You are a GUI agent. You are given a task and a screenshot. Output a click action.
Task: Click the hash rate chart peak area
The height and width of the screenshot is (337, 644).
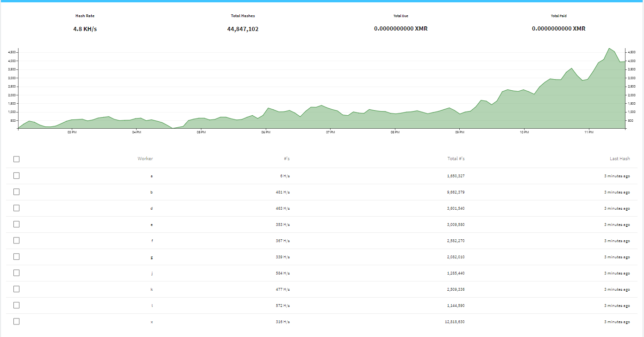click(x=610, y=49)
